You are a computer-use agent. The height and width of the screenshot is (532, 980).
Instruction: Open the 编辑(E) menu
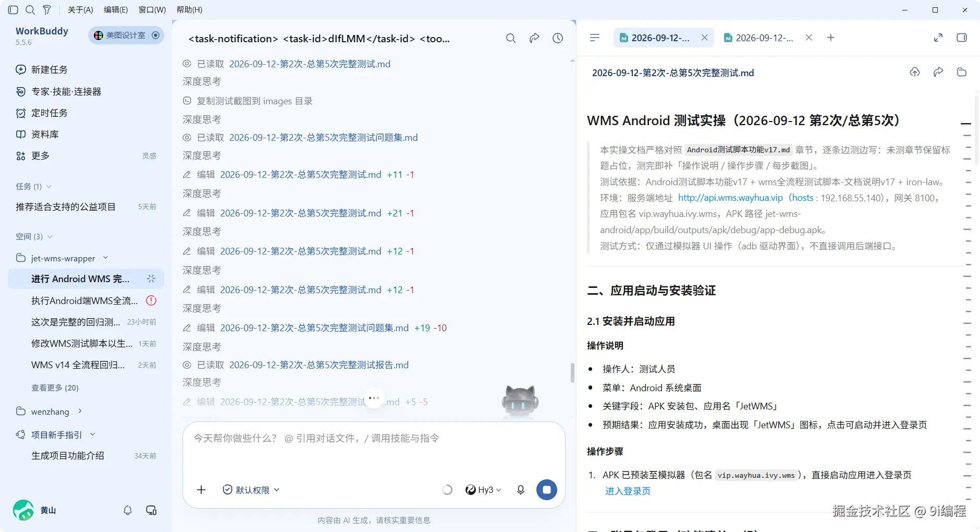tap(116, 10)
